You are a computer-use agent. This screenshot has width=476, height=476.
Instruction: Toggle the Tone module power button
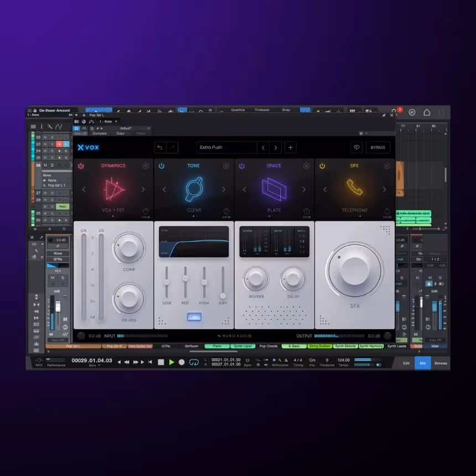coord(162,165)
